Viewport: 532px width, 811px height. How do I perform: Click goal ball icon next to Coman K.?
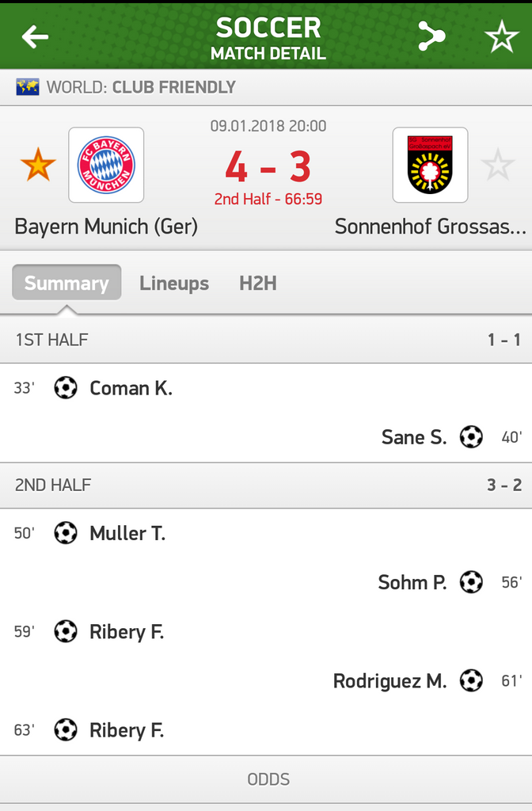pyautogui.click(x=66, y=388)
